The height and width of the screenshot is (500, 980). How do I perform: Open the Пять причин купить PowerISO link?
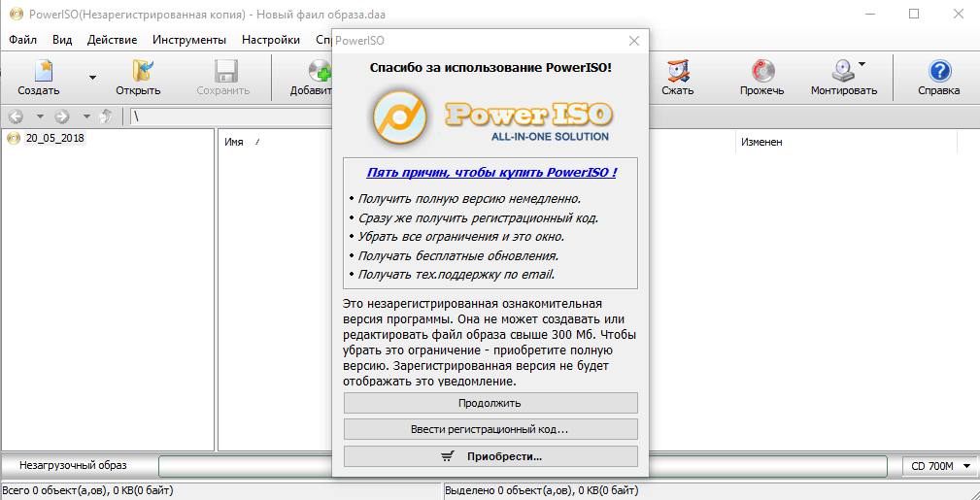point(491,173)
